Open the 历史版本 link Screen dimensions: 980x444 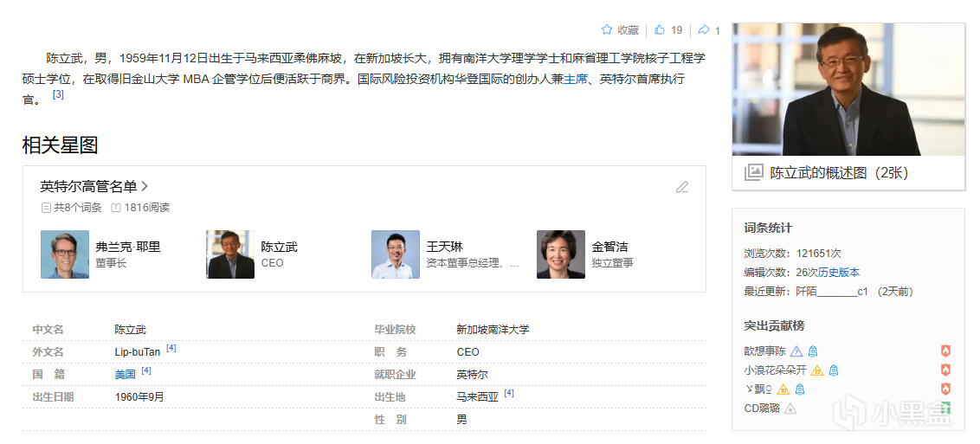pos(839,273)
